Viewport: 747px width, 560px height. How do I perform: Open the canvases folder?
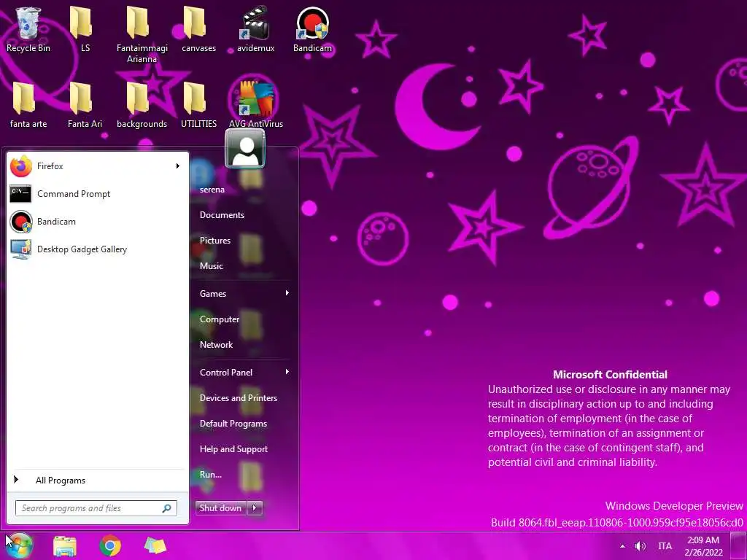[198, 29]
